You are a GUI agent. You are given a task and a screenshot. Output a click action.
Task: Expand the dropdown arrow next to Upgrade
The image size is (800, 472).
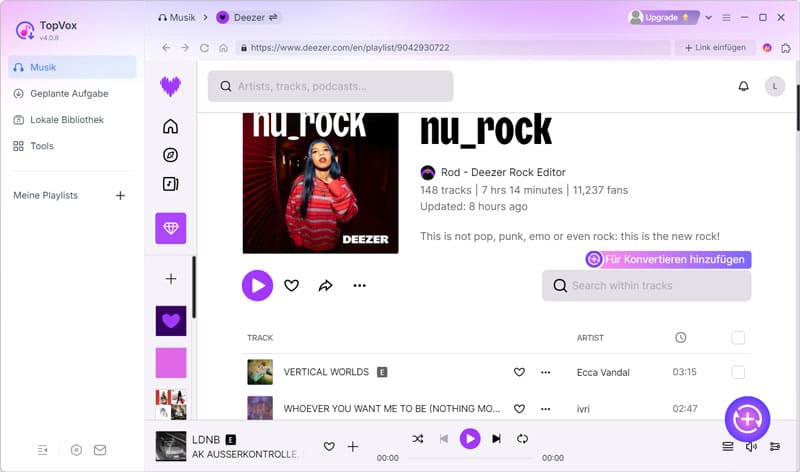[709, 17]
